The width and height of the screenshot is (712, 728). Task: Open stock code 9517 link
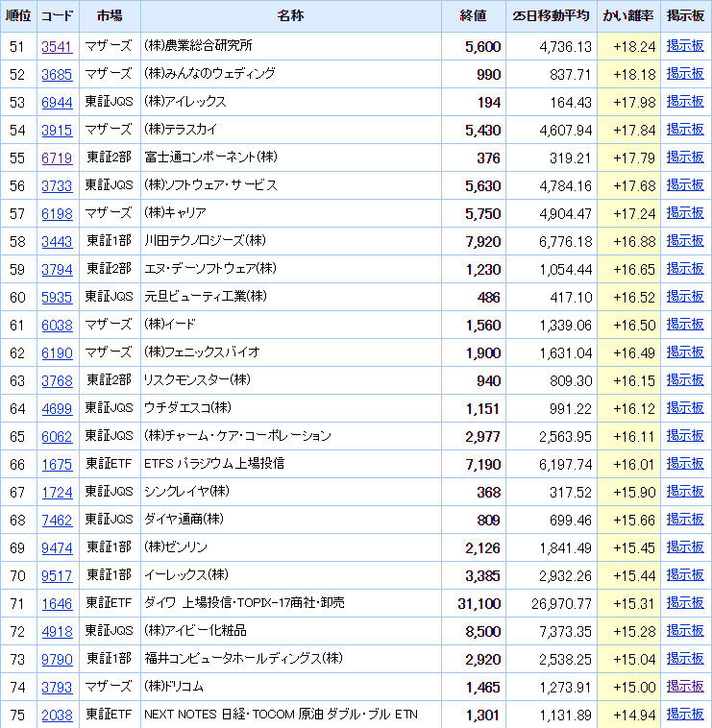click(x=57, y=576)
